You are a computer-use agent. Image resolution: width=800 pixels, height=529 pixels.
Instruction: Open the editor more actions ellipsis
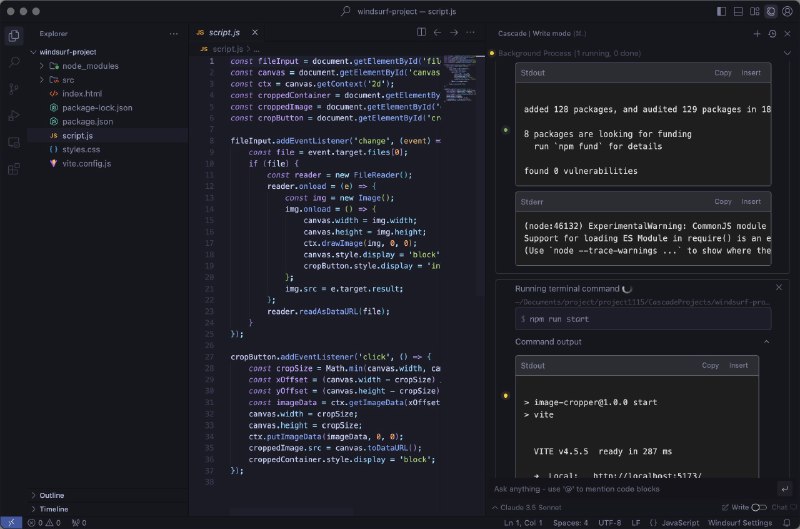pos(470,32)
